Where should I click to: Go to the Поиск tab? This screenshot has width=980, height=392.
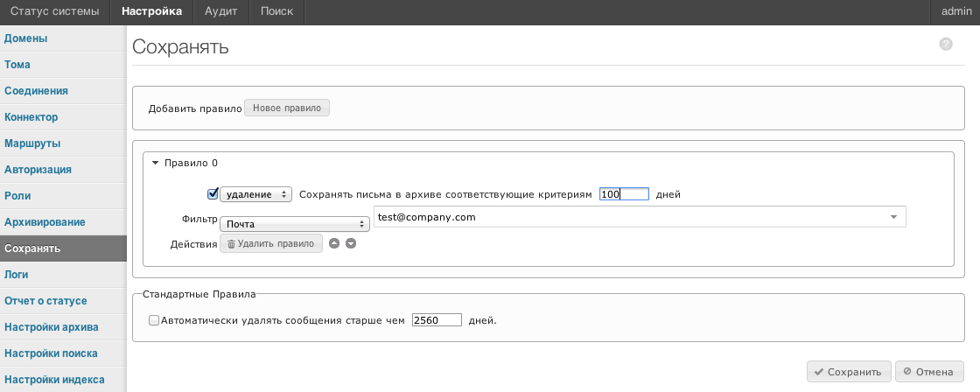pos(276,11)
